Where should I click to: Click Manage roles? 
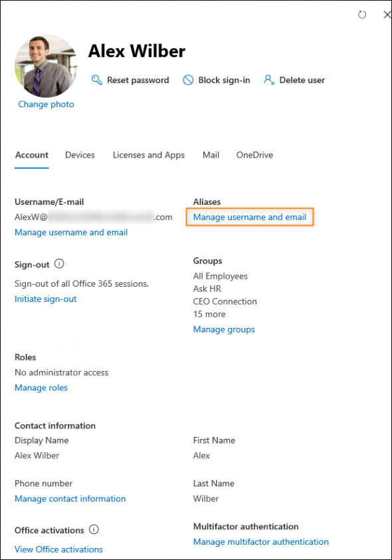point(41,388)
